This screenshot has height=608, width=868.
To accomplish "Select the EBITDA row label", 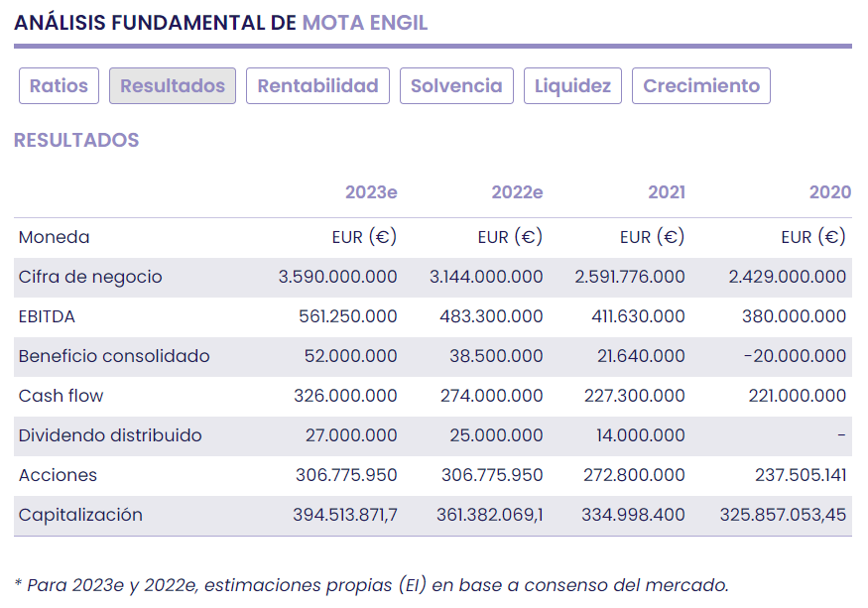I will pyautogui.click(x=47, y=316).
